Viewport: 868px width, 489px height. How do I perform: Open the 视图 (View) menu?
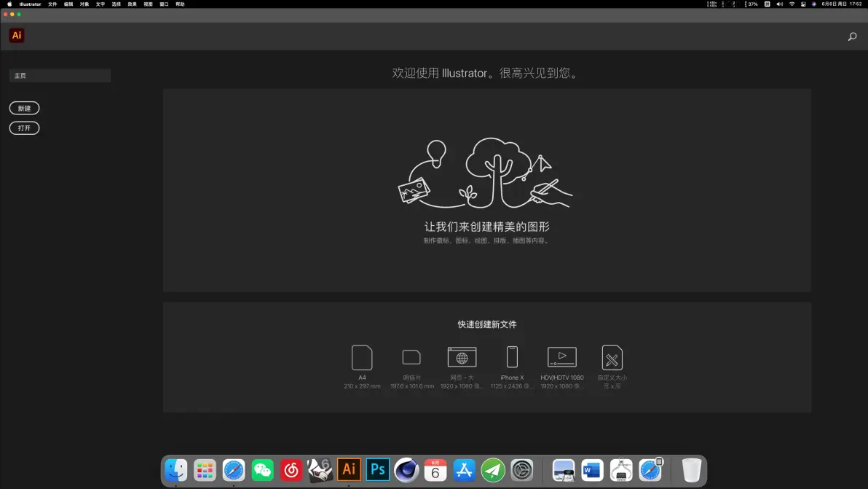coord(148,4)
